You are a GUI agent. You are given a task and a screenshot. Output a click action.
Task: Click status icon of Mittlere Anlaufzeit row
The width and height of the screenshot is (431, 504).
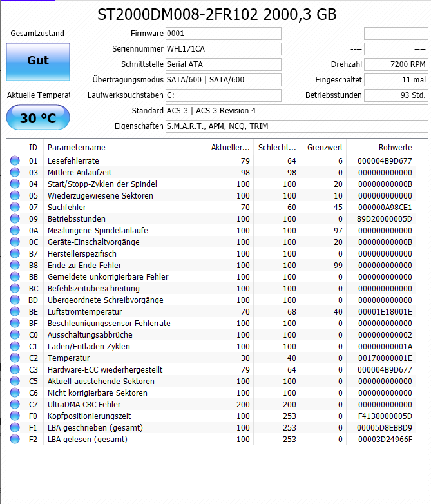pos(15,172)
